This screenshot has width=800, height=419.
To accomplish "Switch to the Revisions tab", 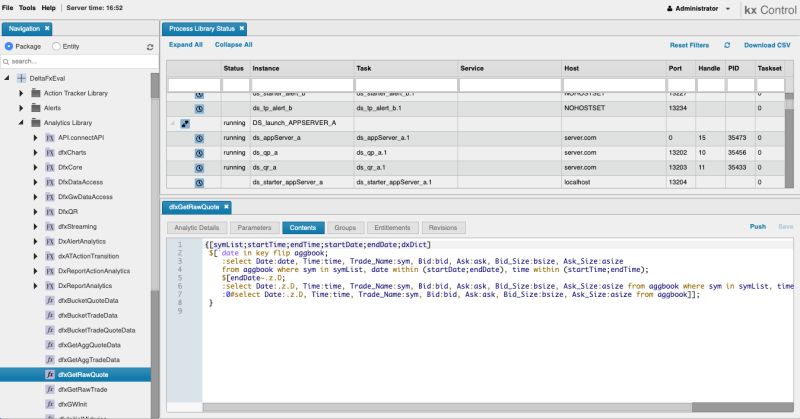I will point(442,228).
